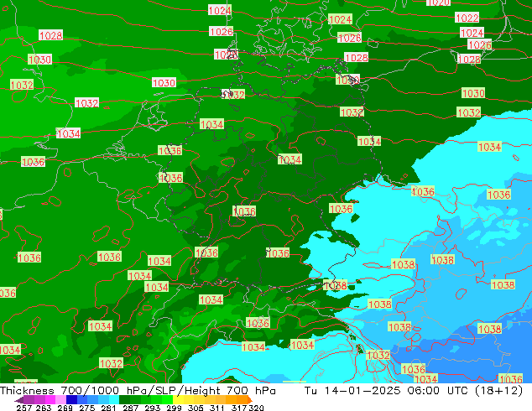The width and height of the screenshot is (532, 411).
Task: Click the '287' legend value
Action: 130,408
